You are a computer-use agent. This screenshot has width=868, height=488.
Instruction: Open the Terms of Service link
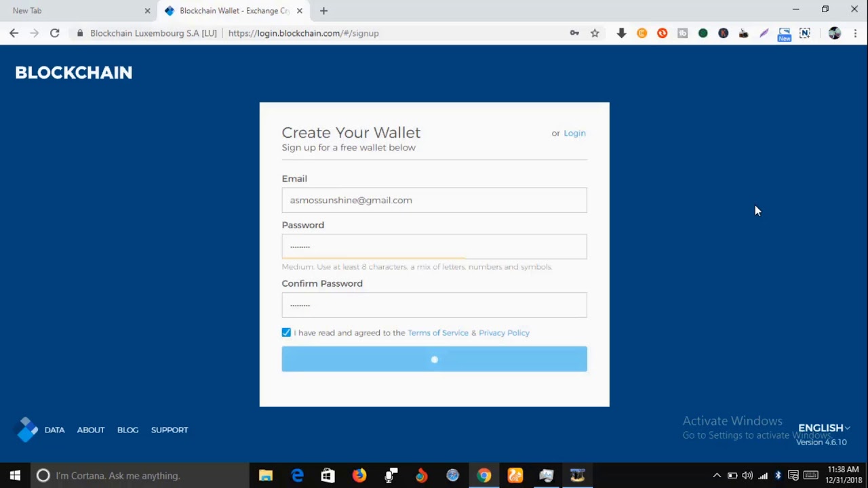click(x=438, y=333)
